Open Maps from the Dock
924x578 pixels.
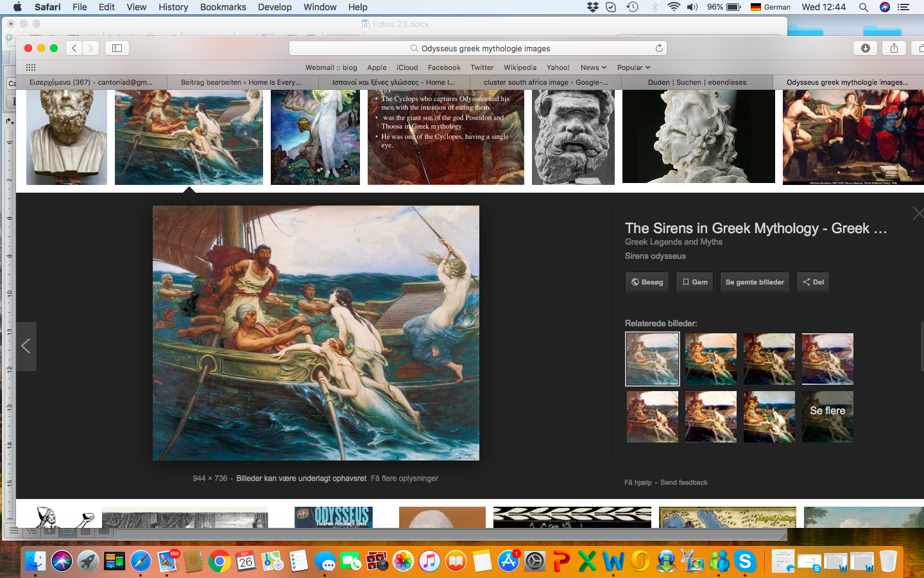pyautogui.click(x=272, y=561)
